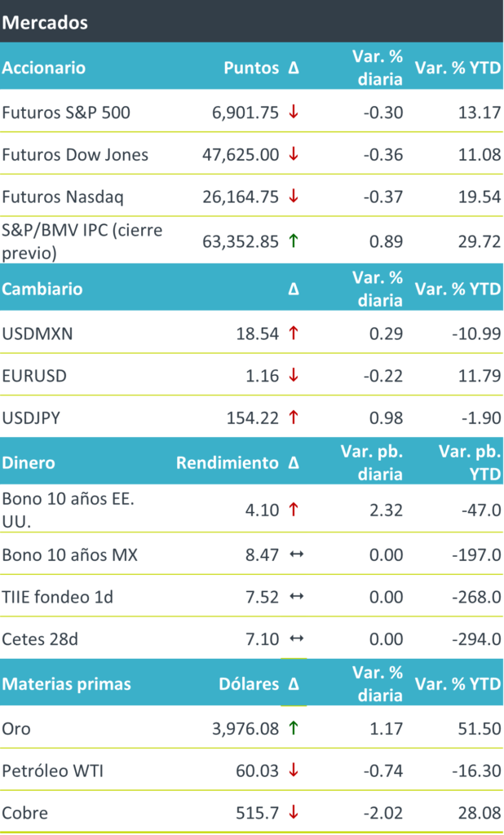Click the Materias primas section header
The height and width of the screenshot is (835, 504).
[x=66, y=683]
